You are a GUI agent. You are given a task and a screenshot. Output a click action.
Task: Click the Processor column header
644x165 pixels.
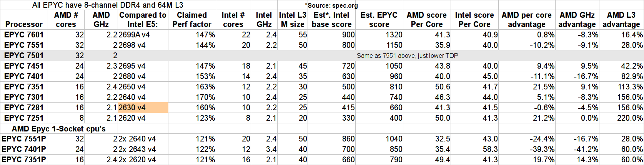tap(24, 24)
